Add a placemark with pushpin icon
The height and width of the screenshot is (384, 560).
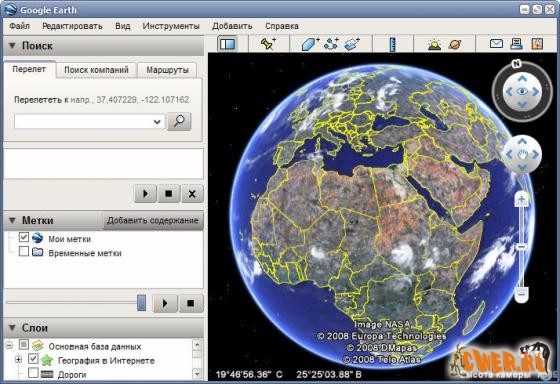point(268,44)
